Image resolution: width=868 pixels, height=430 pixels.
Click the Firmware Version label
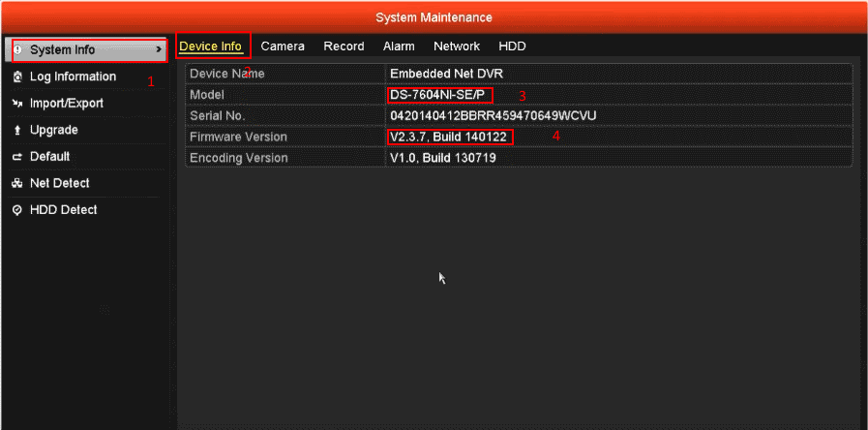pyautogui.click(x=239, y=137)
